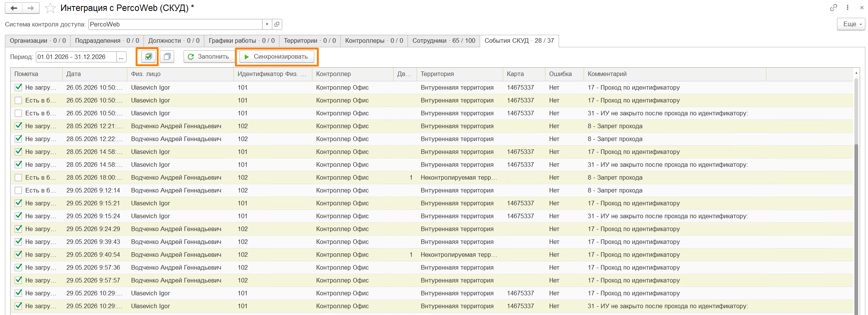
Task: Open the three-dot form menu
Action: 848,8
